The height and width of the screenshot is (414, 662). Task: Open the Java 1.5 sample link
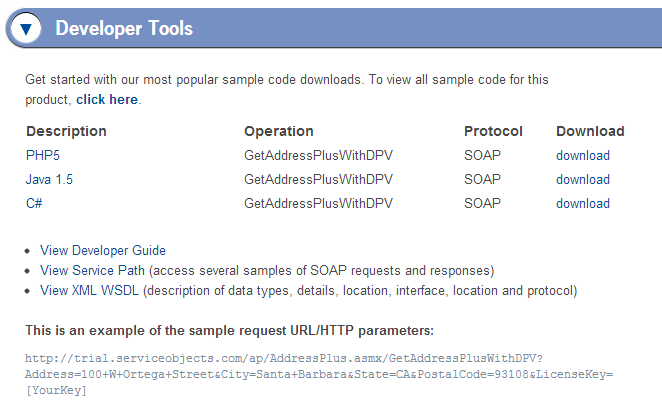point(49,179)
